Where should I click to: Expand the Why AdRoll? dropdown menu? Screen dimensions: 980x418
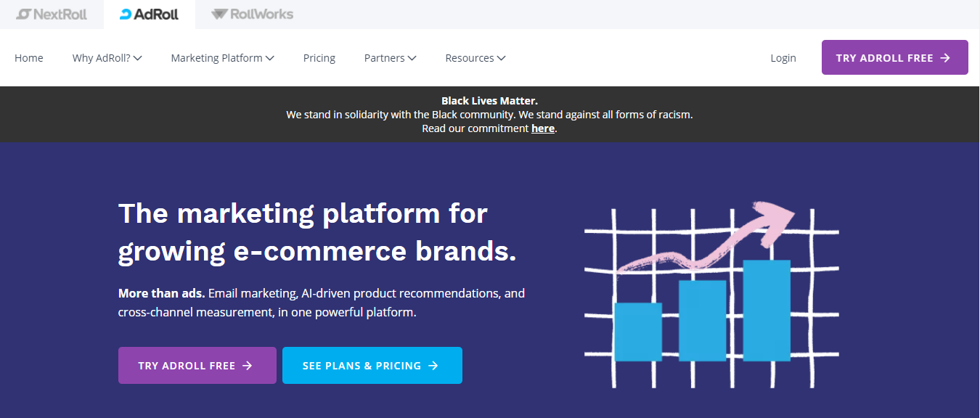[107, 58]
